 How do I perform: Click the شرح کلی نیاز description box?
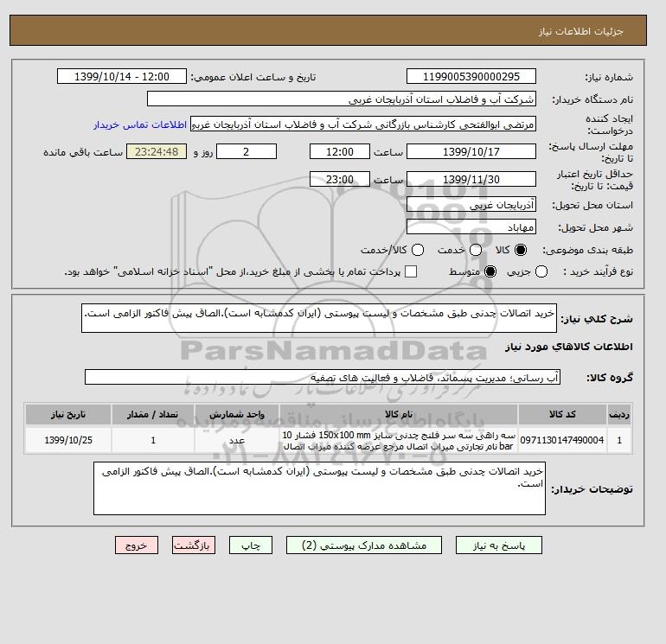pos(319,318)
